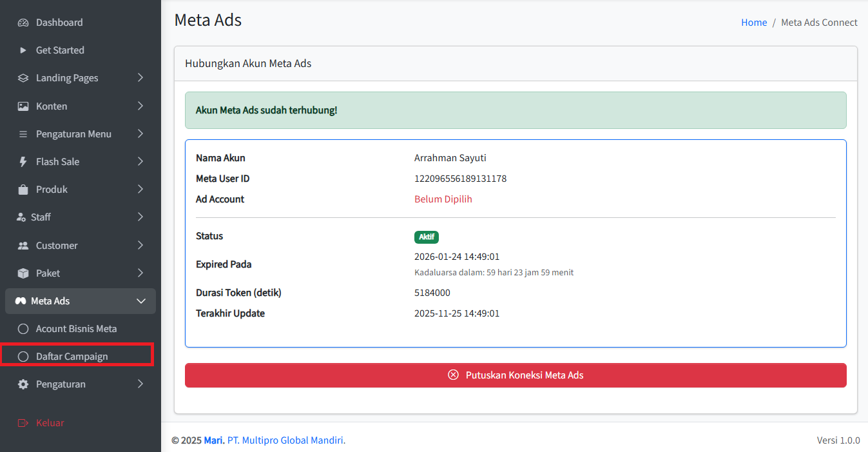Click the Pengaturan gear icon
Image resolution: width=868 pixels, height=452 pixels.
tap(23, 384)
